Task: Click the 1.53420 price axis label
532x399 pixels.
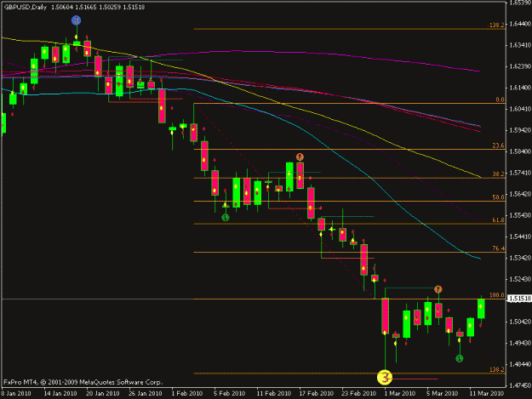Action: coord(519,258)
